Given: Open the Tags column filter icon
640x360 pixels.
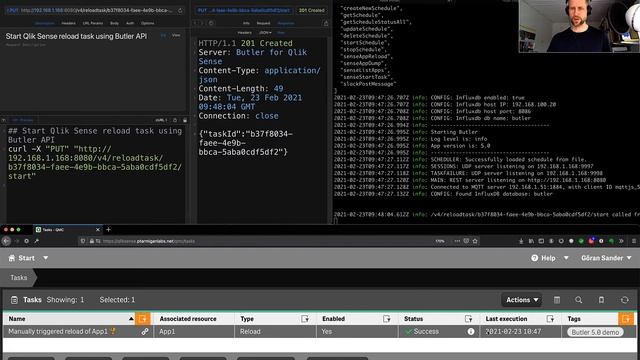Looking at the screenshot, I should (x=626, y=319).
